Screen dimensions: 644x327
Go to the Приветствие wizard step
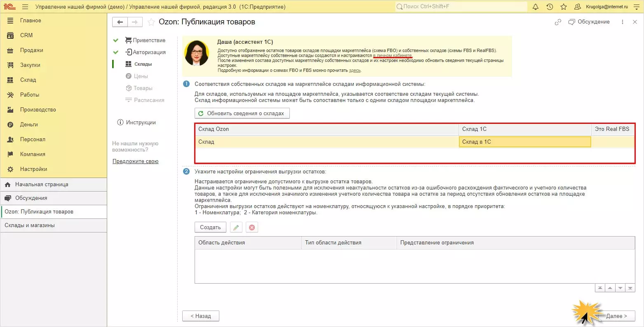[145, 40]
